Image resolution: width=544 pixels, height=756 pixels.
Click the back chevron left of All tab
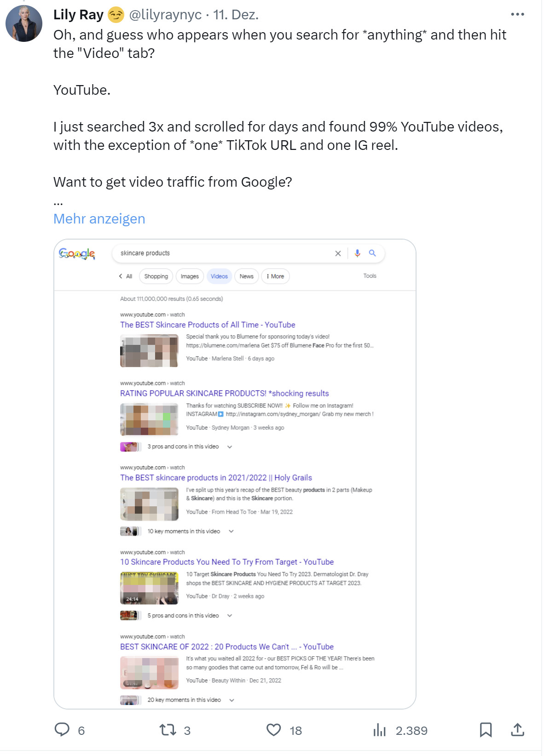[x=121, y=276]
